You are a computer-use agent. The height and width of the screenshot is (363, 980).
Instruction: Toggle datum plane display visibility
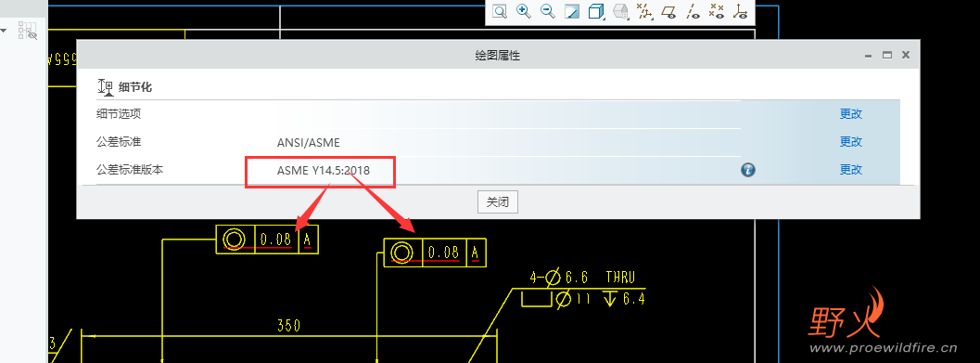[x=668, y=11]
